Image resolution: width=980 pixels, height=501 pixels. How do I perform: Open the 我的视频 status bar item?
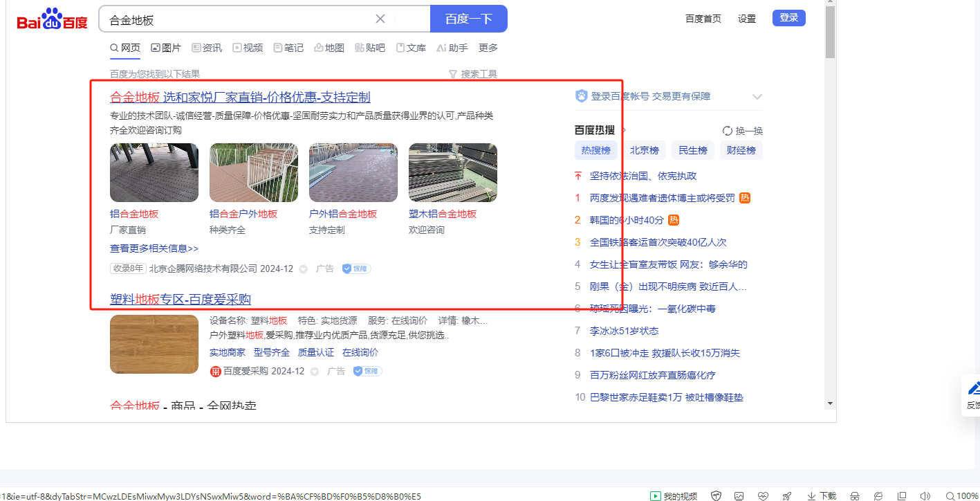(x=673, y=495)
